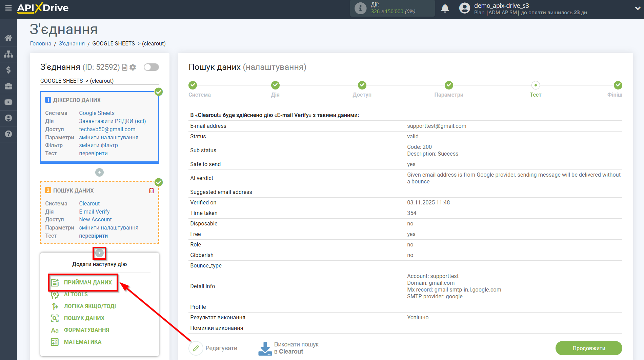Select ЛОГІКА ЯКЩО/ТОДІ from the action menu
Viewport: 644px width, 360px height.
89,306
